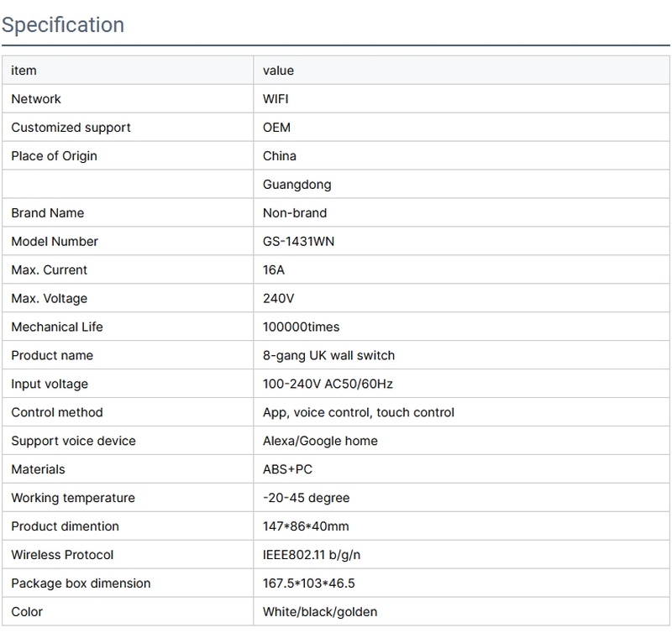
Task: Click the Specification heading
Action: (63, 24)
